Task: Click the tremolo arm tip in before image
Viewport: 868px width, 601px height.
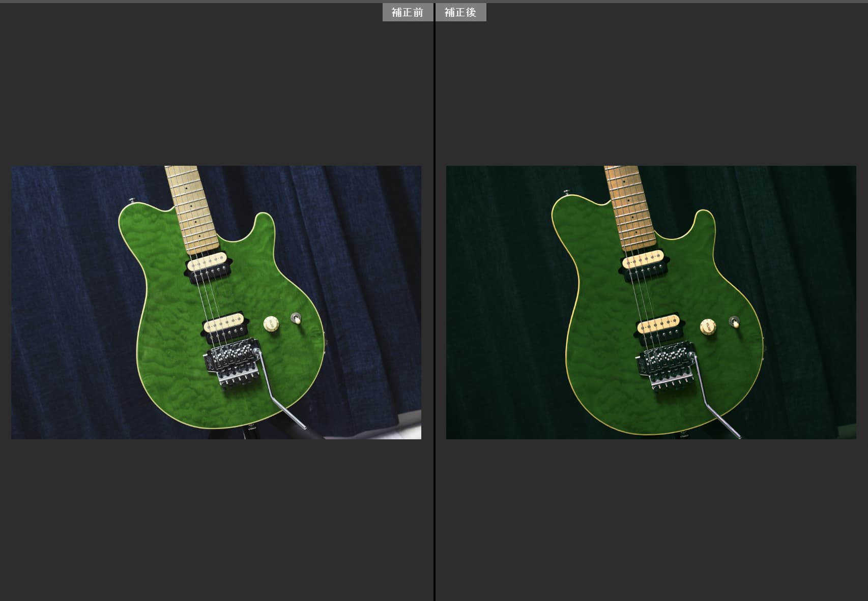Action: (303, 426)
